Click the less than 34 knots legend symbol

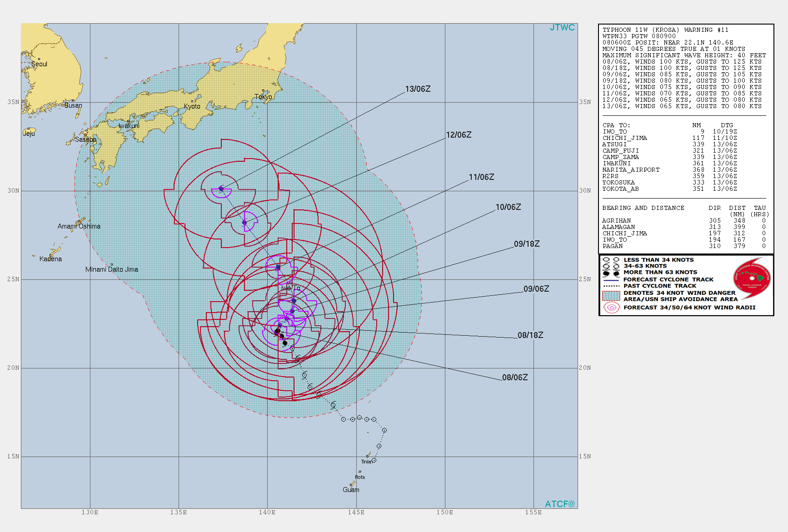tap(611, 260)
